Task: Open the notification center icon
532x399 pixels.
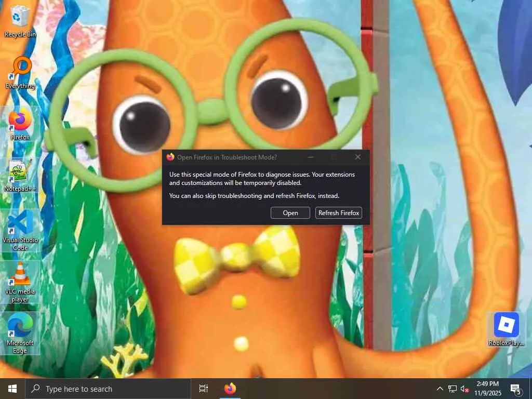Action: 516,389
